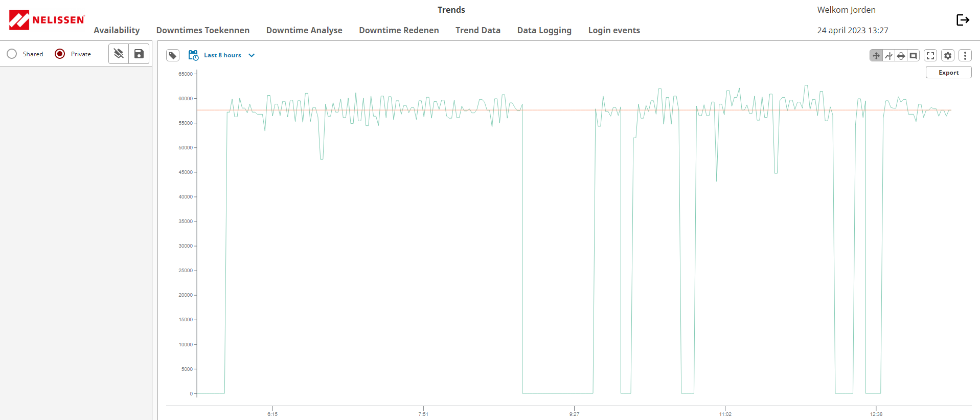The width and height of the screenshot is (980, 420).
Task: Select the annotation comment tool
Action: pyautogui.click(x=913, y=56)
